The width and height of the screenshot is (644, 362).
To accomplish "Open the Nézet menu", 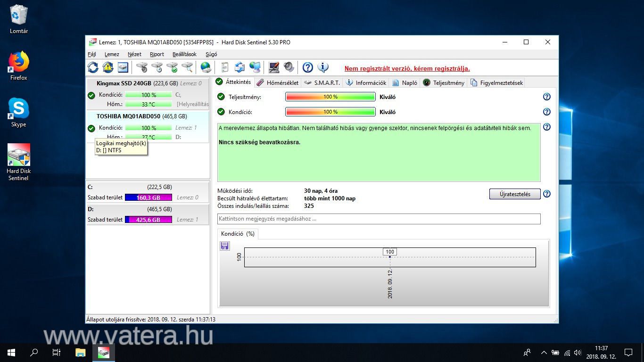I will click(134, 54).
